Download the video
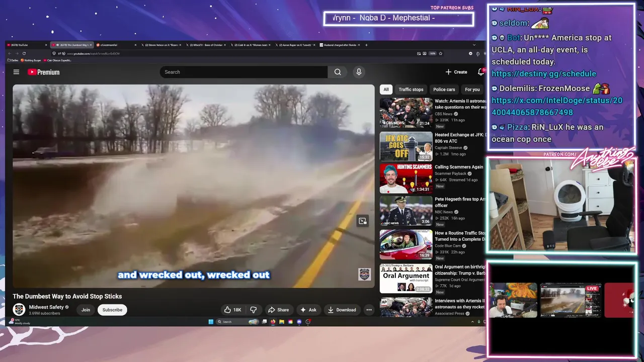 [x=342, y=310]
